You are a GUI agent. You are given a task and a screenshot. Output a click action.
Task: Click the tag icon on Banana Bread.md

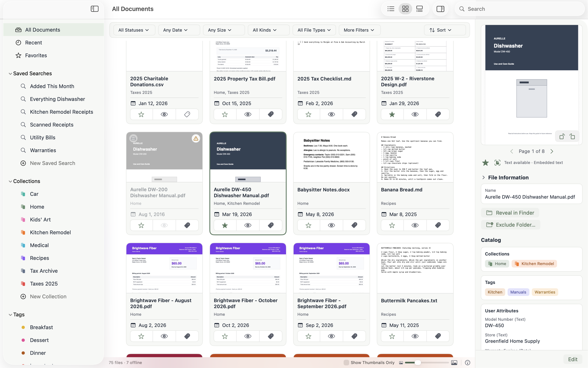[438, 225]
